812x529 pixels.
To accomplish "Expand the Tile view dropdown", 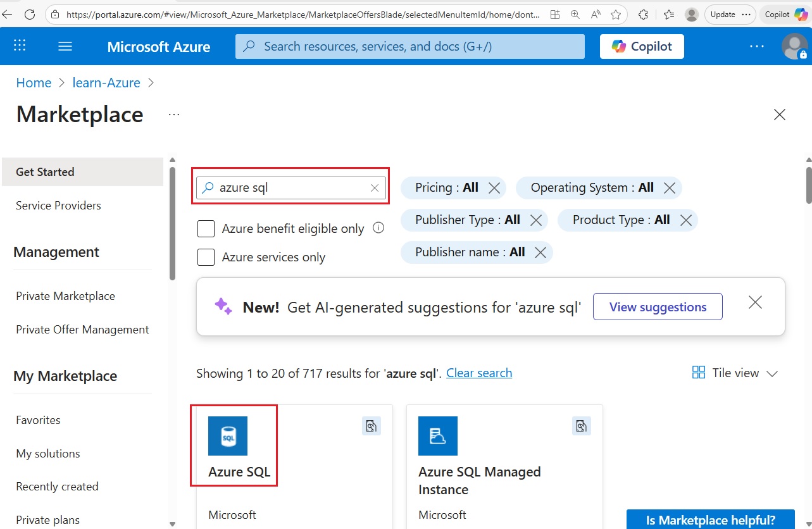I will (x=735, y=373).
